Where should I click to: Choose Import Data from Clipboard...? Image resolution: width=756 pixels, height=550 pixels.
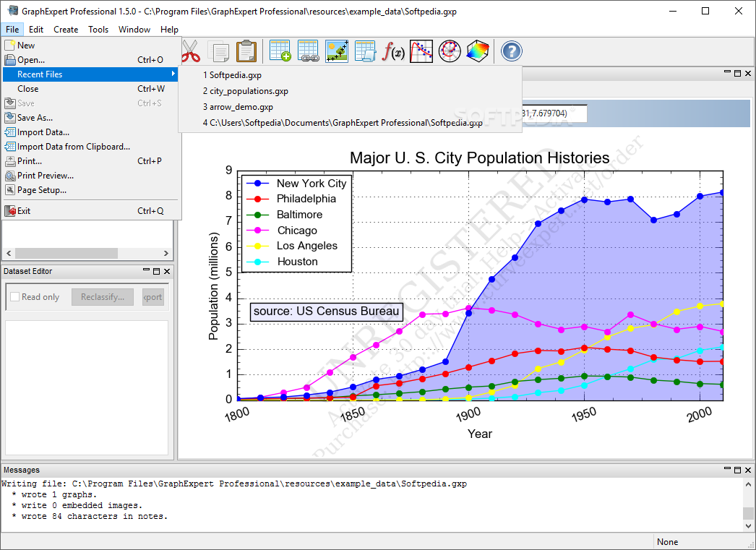(x=90, y=147)
